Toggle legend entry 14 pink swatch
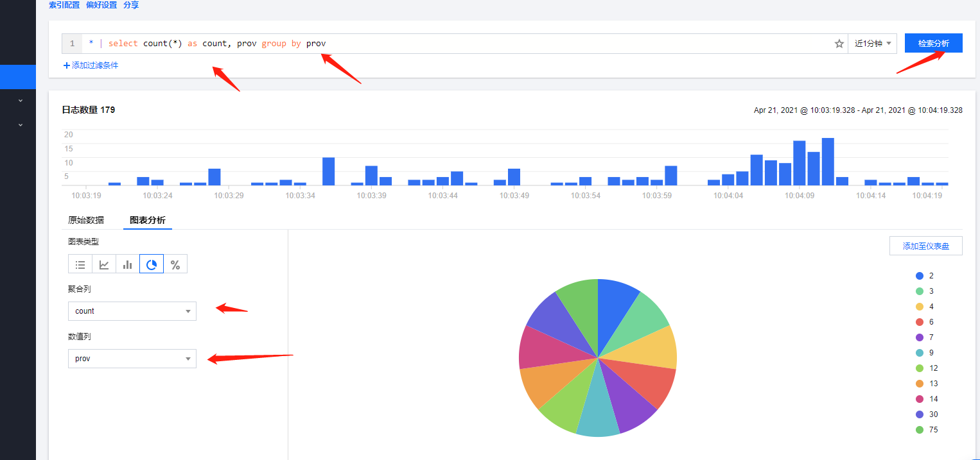 [x=920, y=399]
